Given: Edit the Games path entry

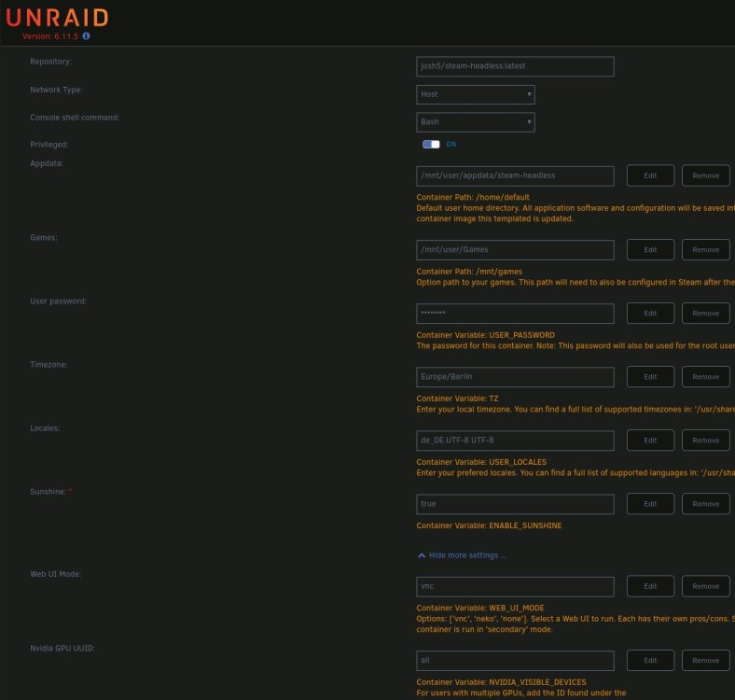Looking at the screenshot, I should 650,249.
